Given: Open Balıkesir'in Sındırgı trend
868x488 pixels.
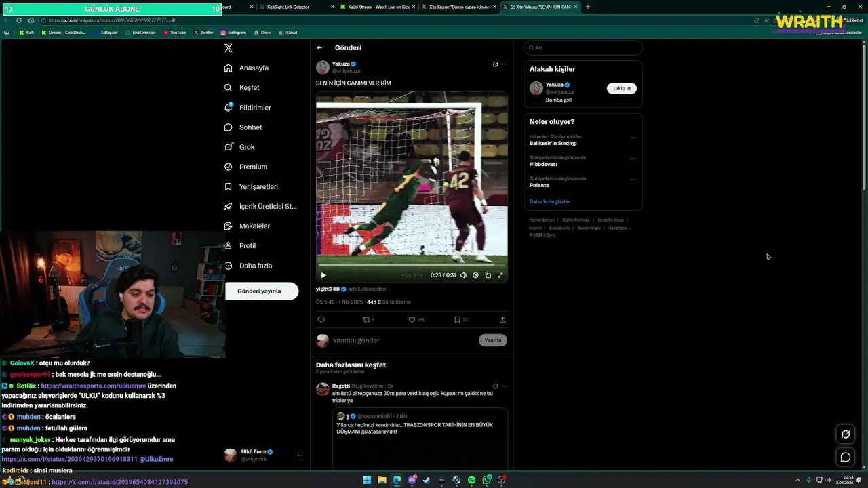Looking at the screenshot, I should click(x=553, y=144).
